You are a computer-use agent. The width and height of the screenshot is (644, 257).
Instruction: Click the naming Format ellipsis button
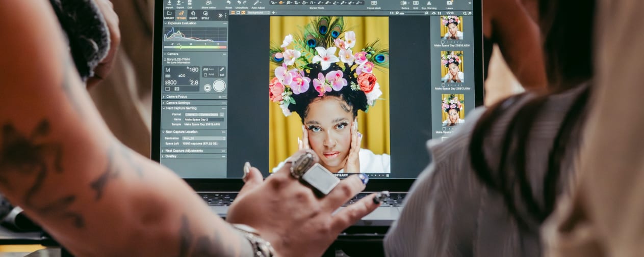222,115
